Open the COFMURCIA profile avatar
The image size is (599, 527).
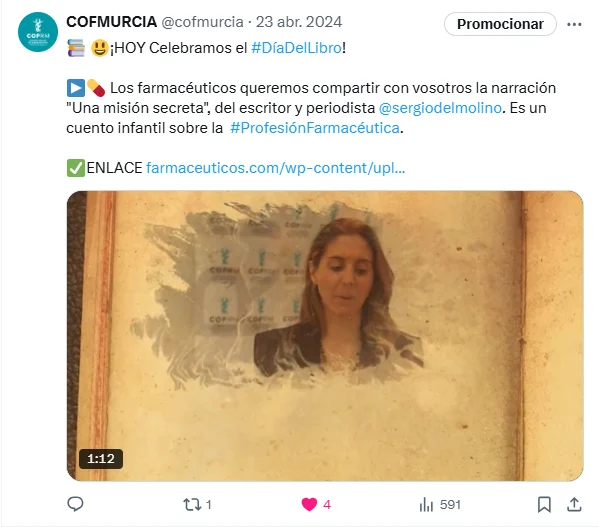38,32
